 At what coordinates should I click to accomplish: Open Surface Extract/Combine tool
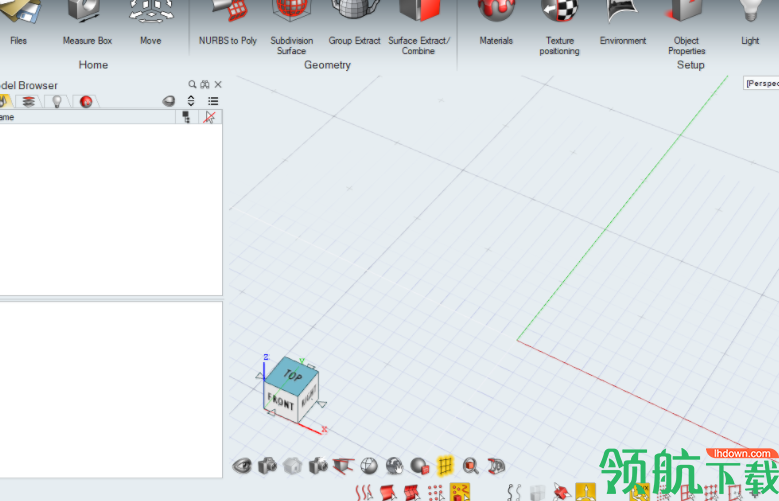coord(419,27)
